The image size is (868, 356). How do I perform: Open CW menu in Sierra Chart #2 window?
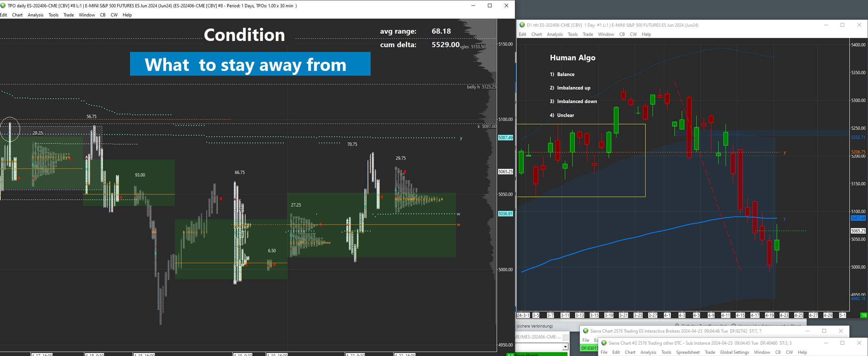coord(789,352)
